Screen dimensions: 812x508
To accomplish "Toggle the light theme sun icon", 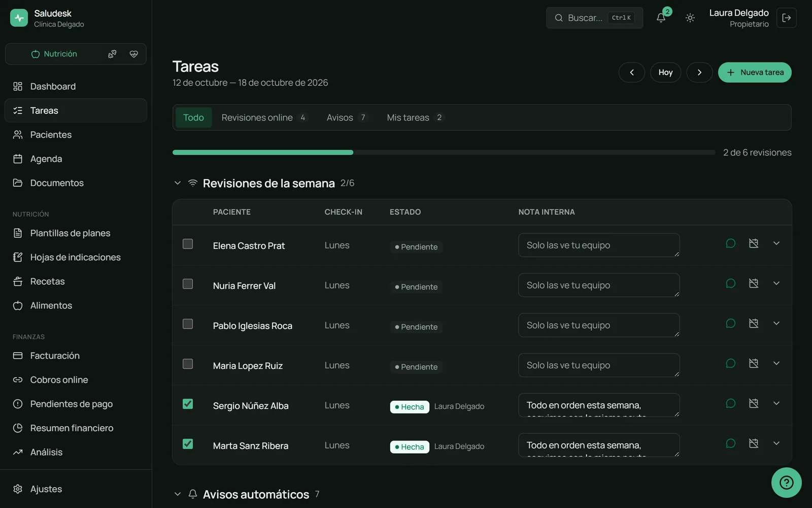I will point(690,18).
